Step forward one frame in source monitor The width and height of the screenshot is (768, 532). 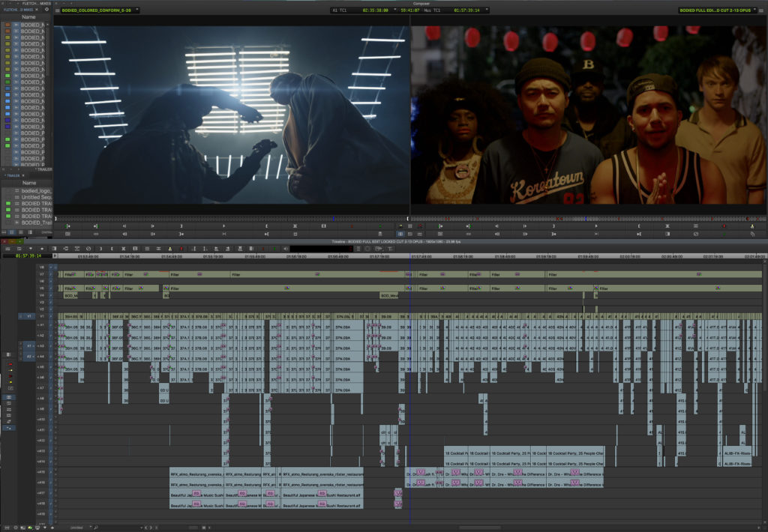(x=153, y=226)
